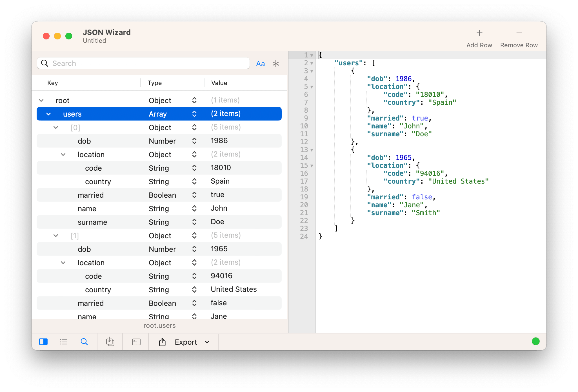This screenshot has height=392, width=578.
Task: Click the share icon beside Export
Action: tap(162, 342)
